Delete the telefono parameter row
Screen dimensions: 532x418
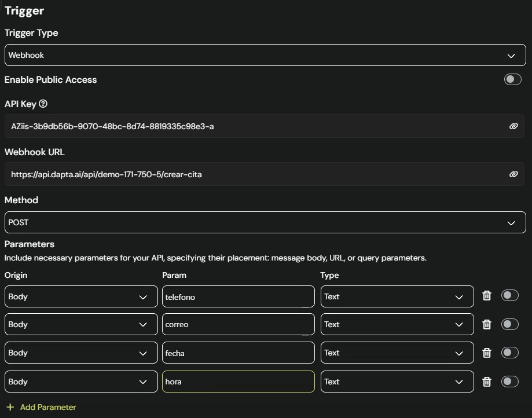click(x=487, y=296)
